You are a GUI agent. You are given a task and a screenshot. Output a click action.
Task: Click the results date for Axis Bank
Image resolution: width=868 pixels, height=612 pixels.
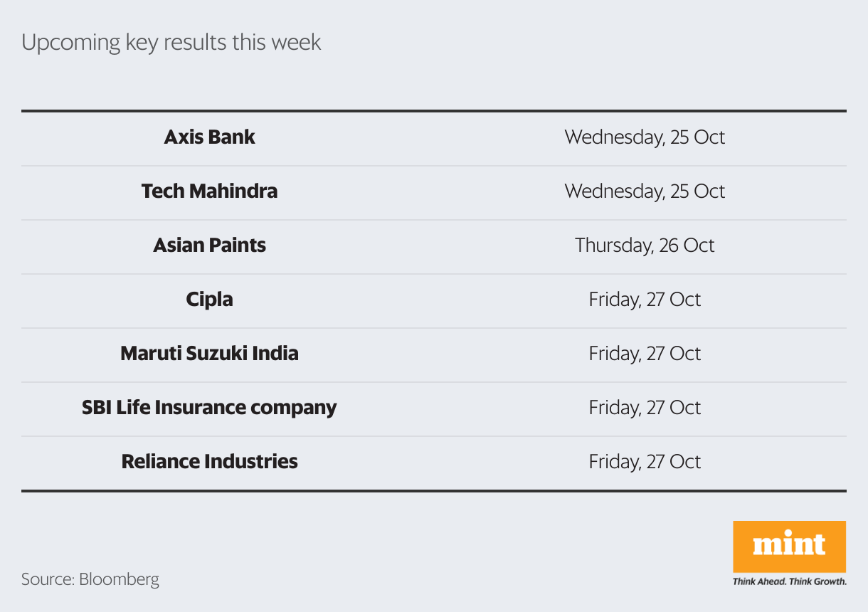click(645, 137)
